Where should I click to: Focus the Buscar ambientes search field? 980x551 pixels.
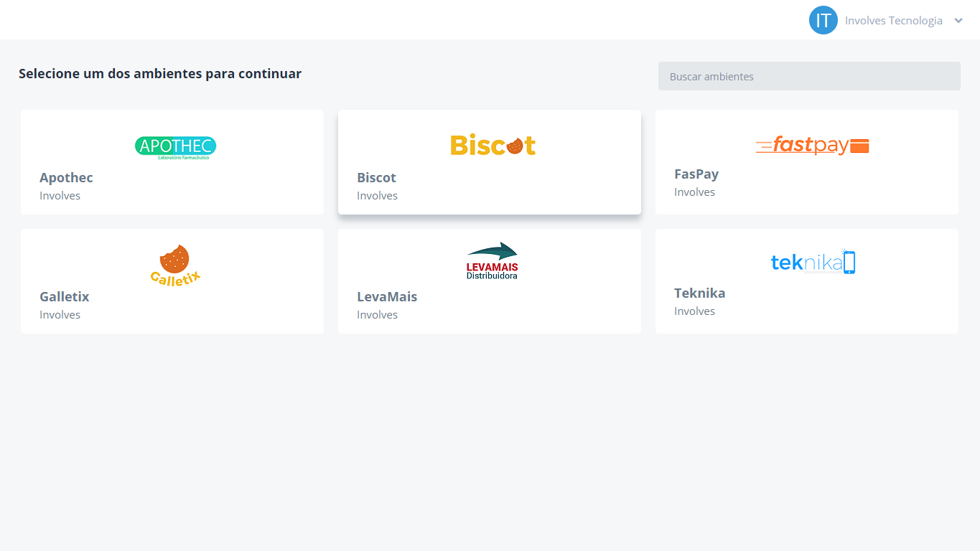[x=808, y=76]
